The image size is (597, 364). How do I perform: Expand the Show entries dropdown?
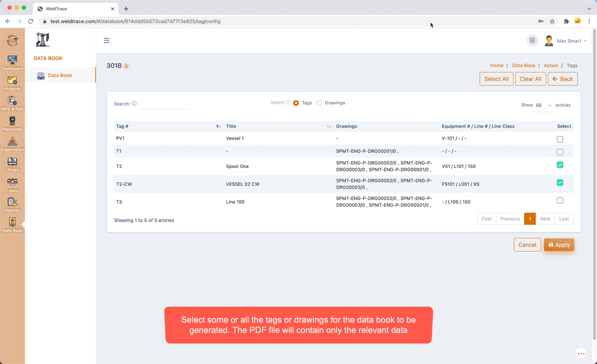coord(544,106)
